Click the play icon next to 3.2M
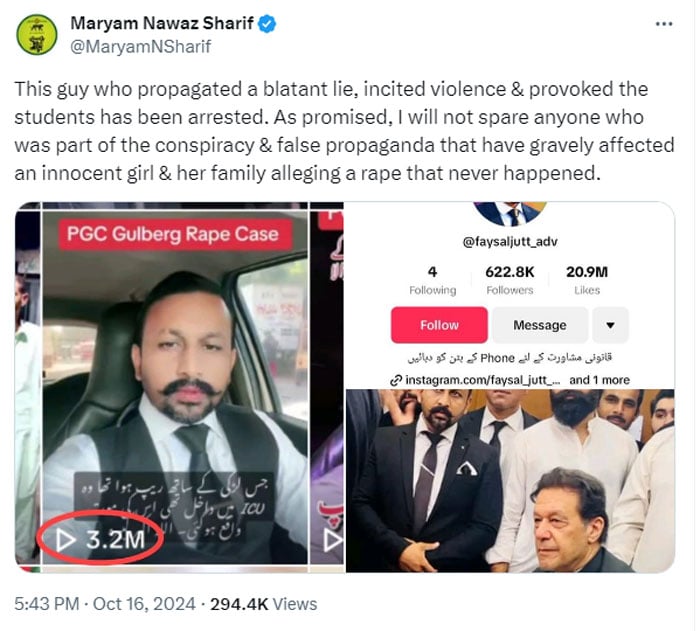Viewport: 700px width, 631px height. coord(65,540)
